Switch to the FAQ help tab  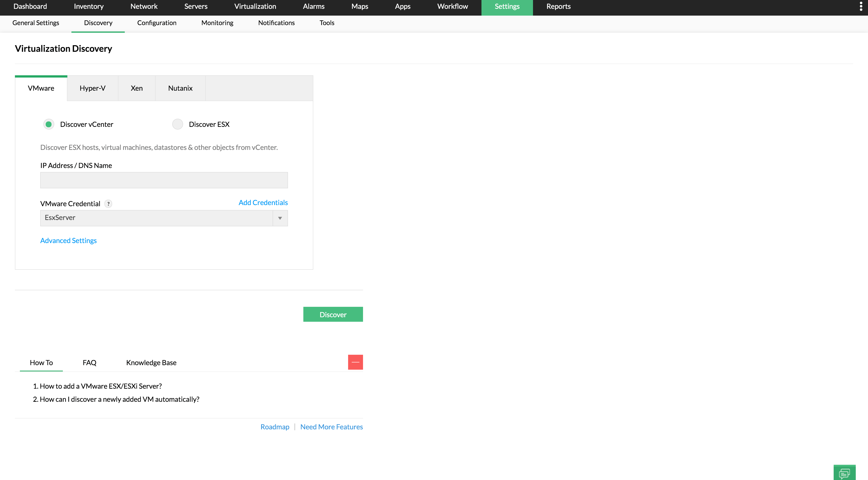pyautogui.click(x=89, y=362)
